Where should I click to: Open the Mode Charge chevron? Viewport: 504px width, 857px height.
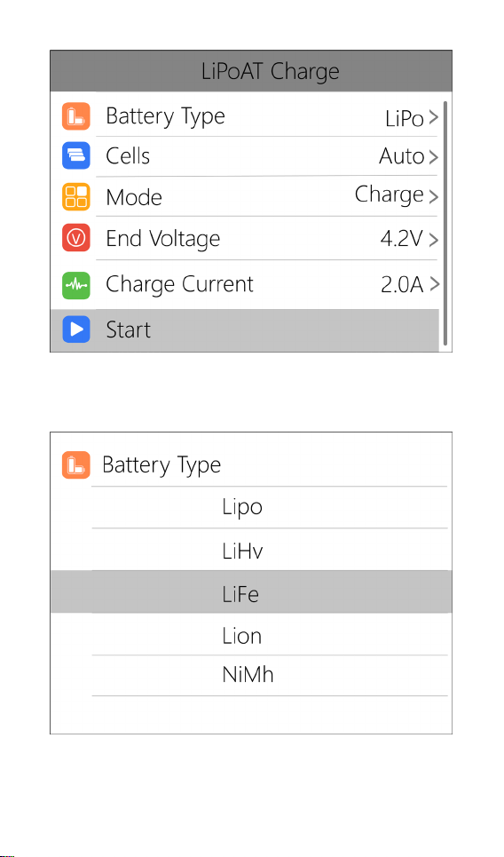pos(433,197)
